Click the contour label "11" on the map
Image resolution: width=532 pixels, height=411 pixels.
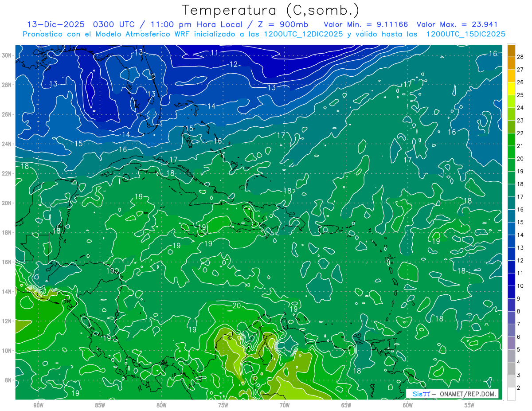pos(215,53)
